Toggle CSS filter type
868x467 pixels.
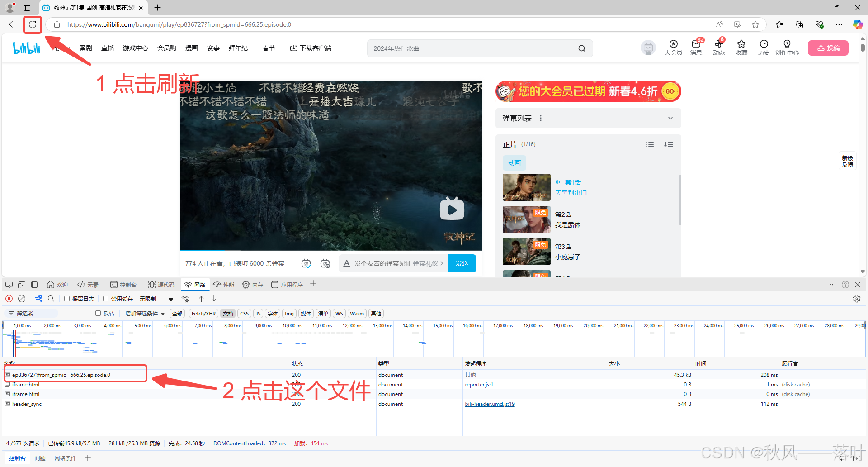coord(245,314)
